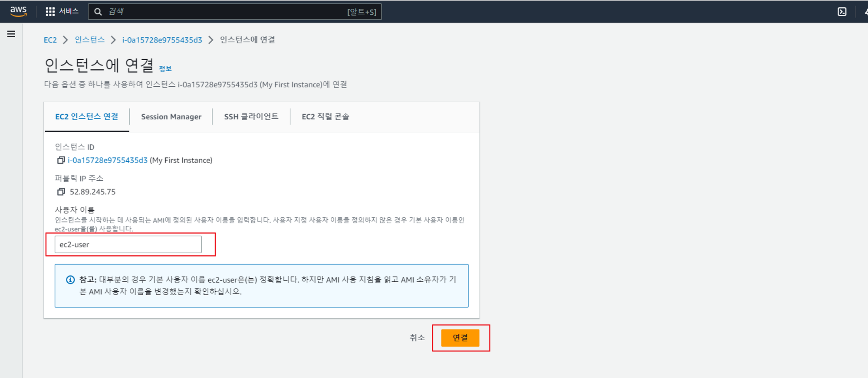Switch to the Session Manager tab
This screenshot has width=868, height=378.
(x=171, y=117)
